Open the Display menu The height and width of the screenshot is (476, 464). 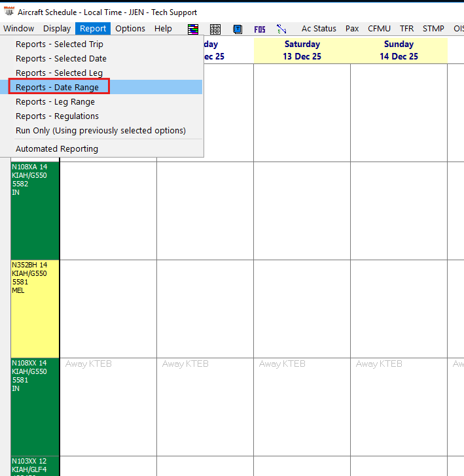57,28
